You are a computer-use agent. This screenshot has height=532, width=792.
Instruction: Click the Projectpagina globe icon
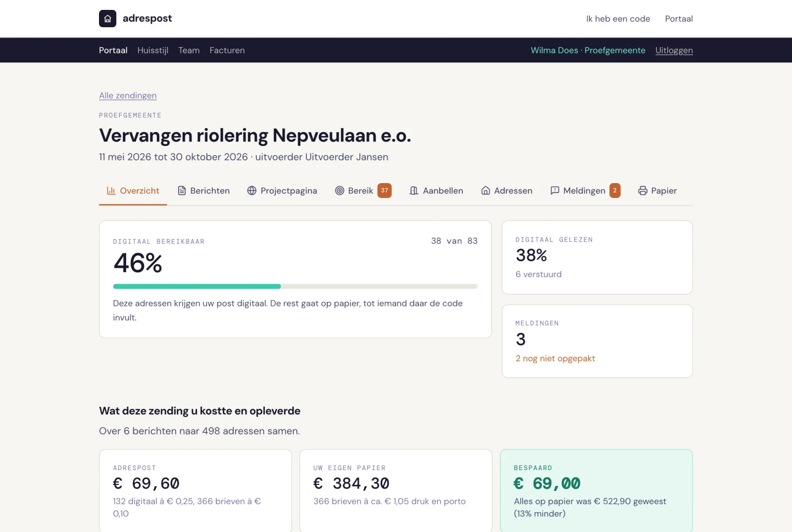(x=252, y=191)
